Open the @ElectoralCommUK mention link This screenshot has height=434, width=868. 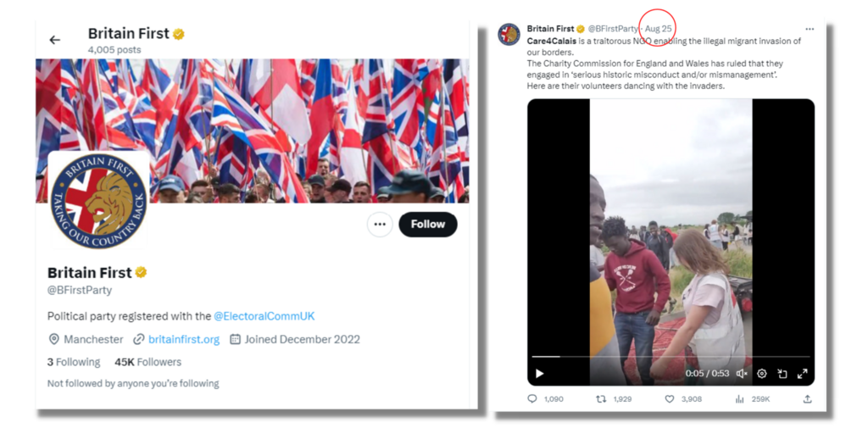264,316
